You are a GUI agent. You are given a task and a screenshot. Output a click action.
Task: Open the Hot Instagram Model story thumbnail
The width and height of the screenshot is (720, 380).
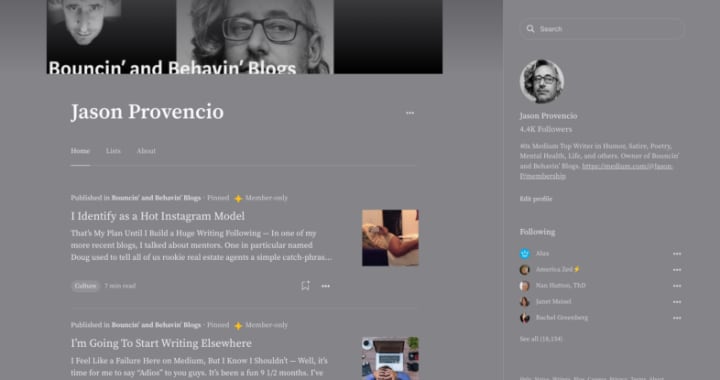(390, 238)
